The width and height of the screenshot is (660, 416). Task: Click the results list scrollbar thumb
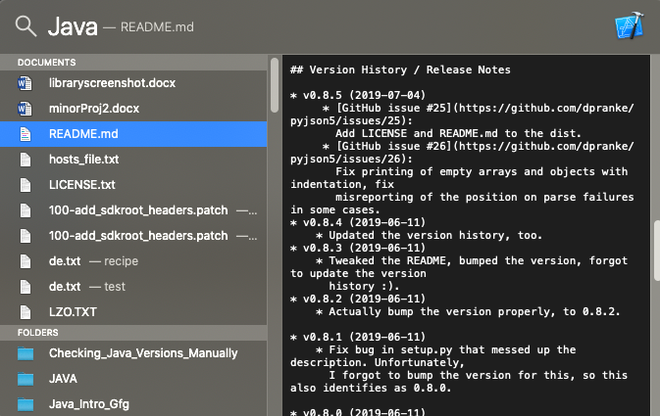click(274, 85)
